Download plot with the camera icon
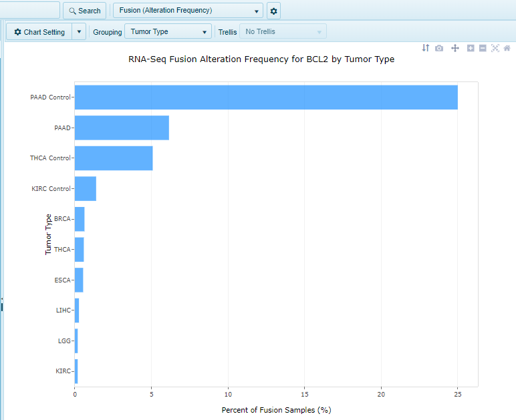The height and width of the screenshot is (420, 516). 439,48
